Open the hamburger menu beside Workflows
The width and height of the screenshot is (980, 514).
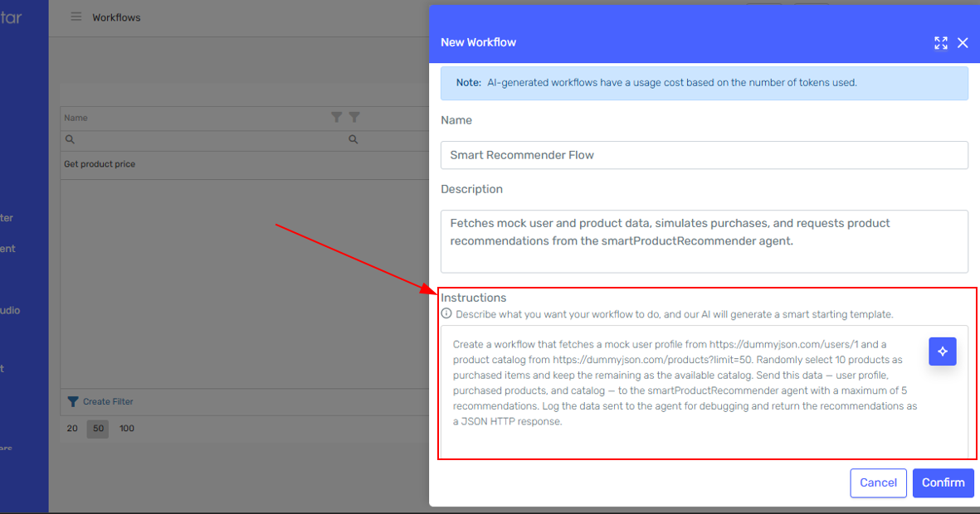(x=76, y=17)
